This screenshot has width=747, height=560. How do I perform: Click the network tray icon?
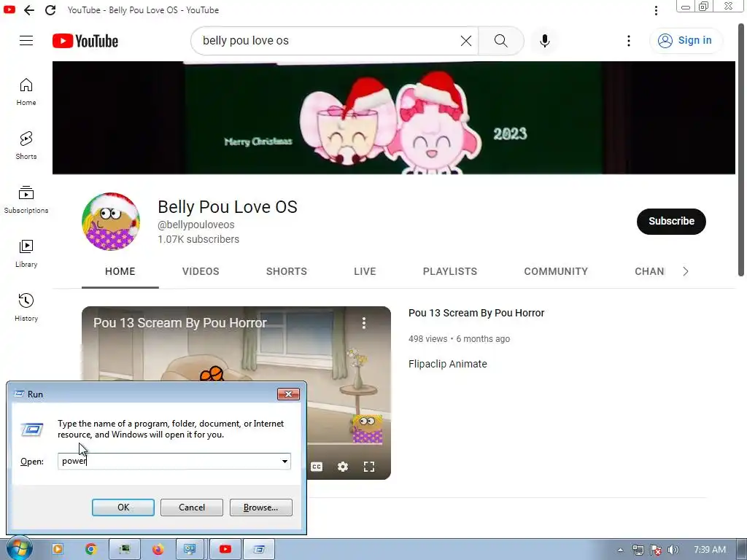638,550
